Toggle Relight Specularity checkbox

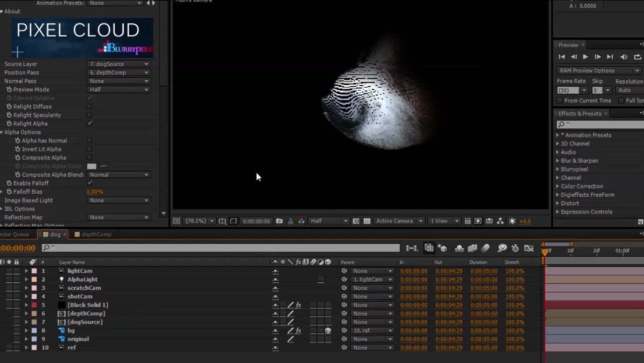click(x=89, y=115)
